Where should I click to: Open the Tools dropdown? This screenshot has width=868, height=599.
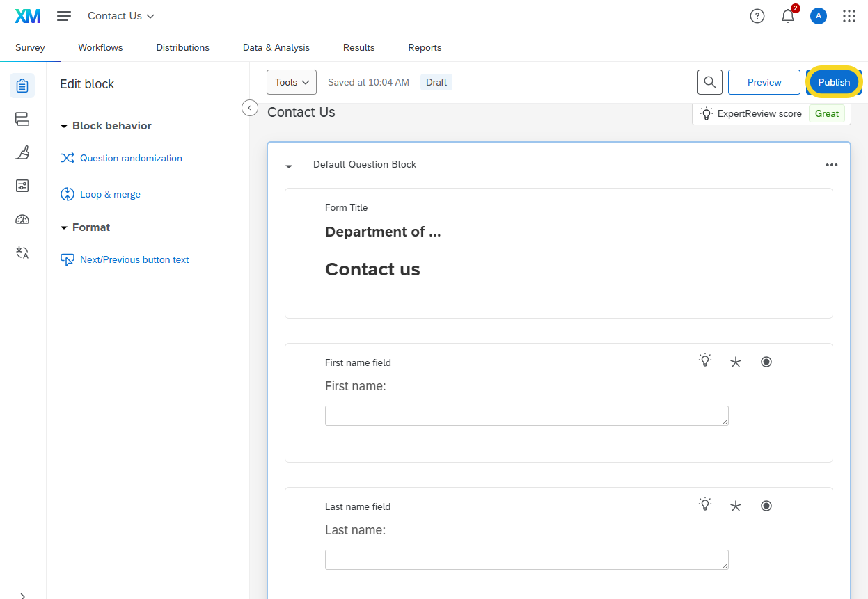point(291,82)
